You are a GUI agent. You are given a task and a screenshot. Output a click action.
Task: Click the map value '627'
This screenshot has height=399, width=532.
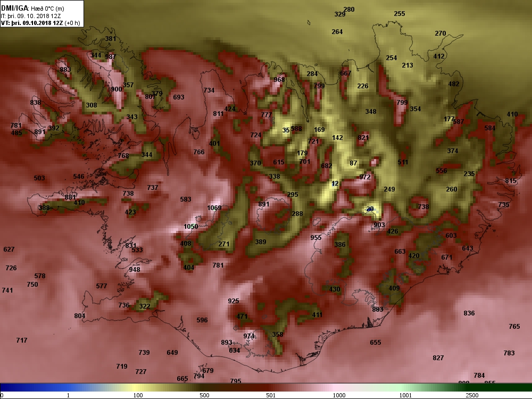tap(9, 250)
